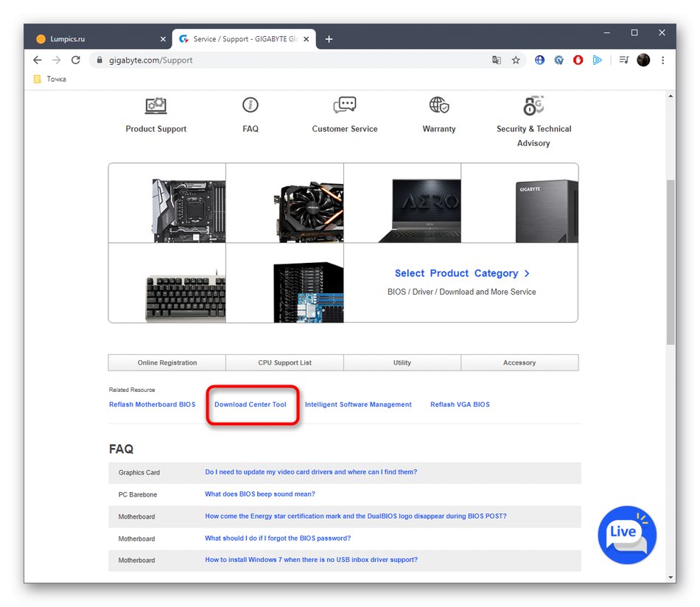
Task: Open video card drivers update FAQ
Action: (311, 471)
